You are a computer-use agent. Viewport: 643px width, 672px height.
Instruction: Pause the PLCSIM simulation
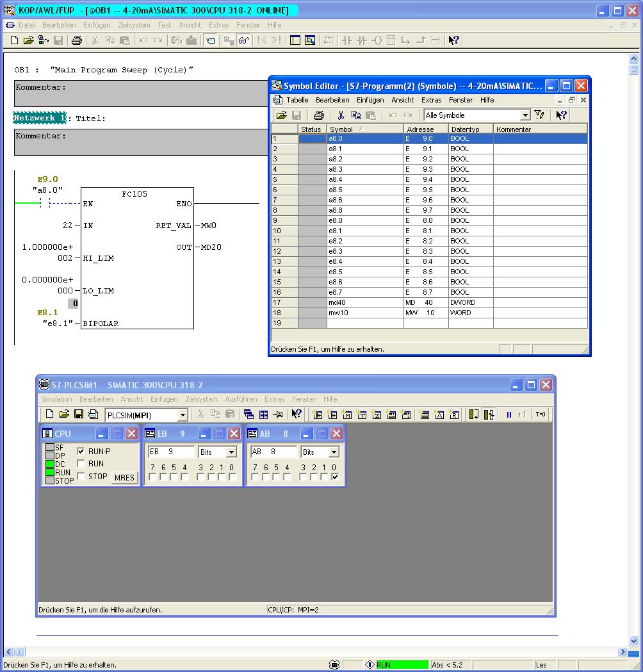coord(509,414)
